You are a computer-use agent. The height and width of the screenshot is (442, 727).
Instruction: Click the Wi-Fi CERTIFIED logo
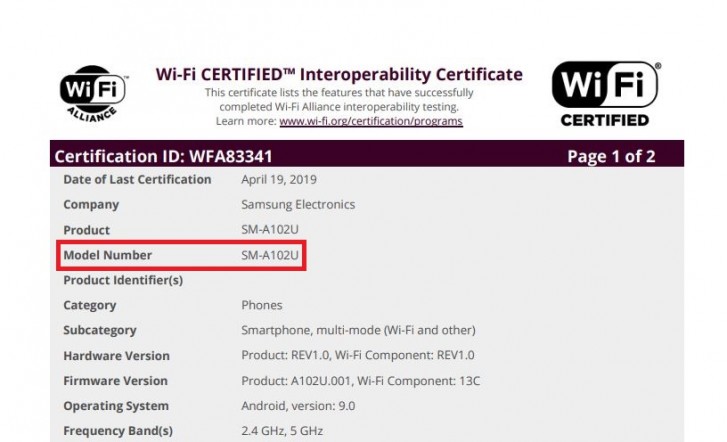tap(605, 94)
